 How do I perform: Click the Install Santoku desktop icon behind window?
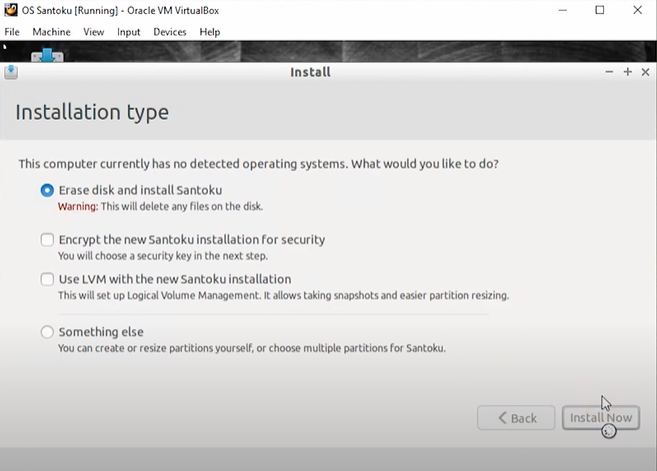point(47,55)
